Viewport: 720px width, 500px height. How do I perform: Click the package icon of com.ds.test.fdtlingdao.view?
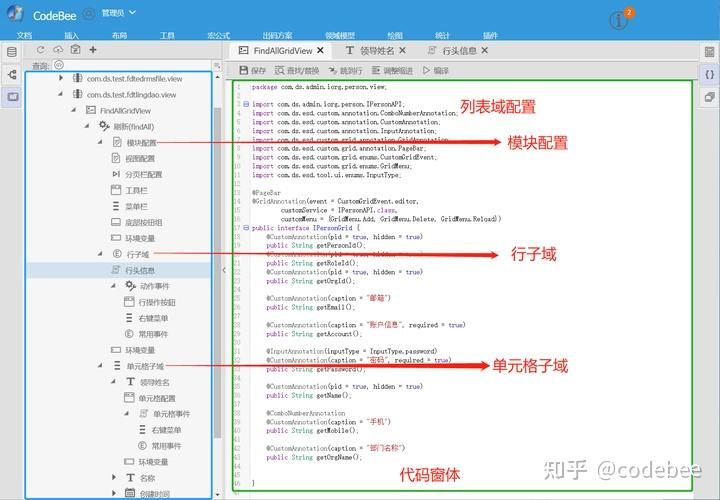78,94
